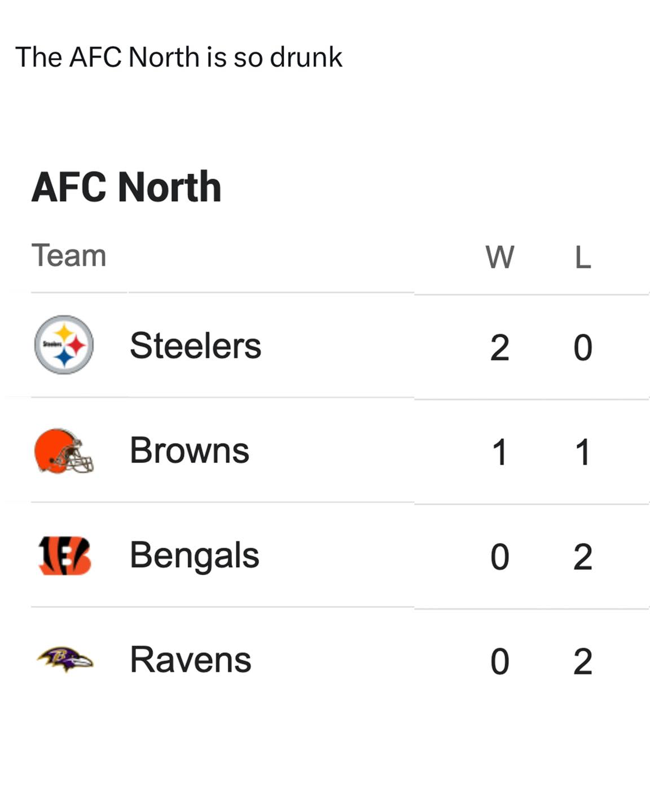Select the Bengals team name
The width and height of the screenshot is (650, 812).
(x=195, y=556)
